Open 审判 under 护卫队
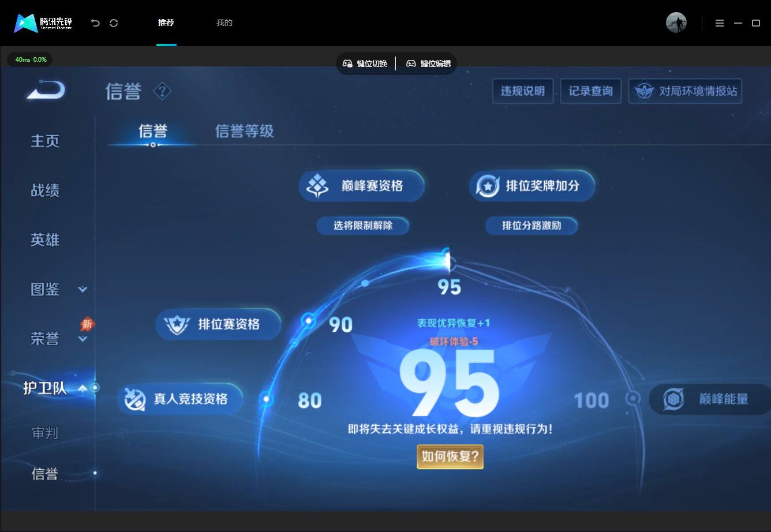The image size is (771, 532). pyautogui.click(x=45, y=433)
